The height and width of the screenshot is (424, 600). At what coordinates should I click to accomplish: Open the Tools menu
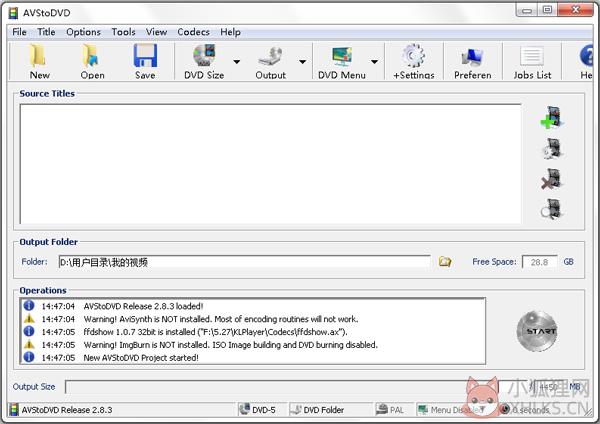(x=123, y=32)
